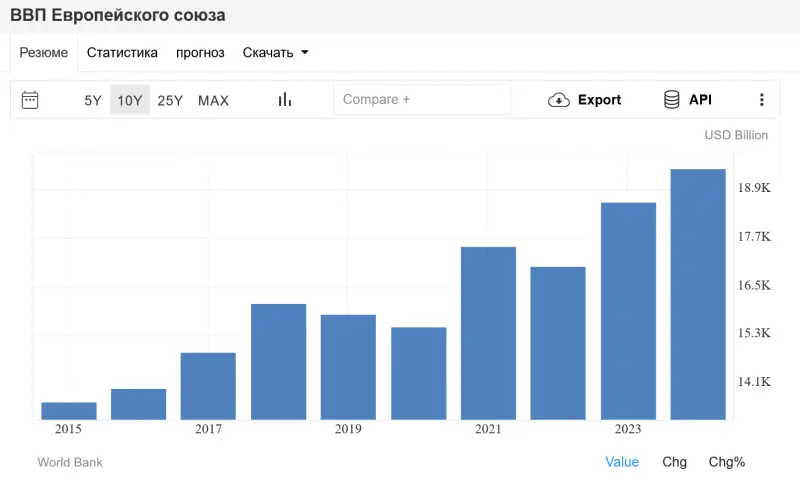The image size is (800, 482).
Task: Switch chart to Value view
Action: tap(622, 462)
